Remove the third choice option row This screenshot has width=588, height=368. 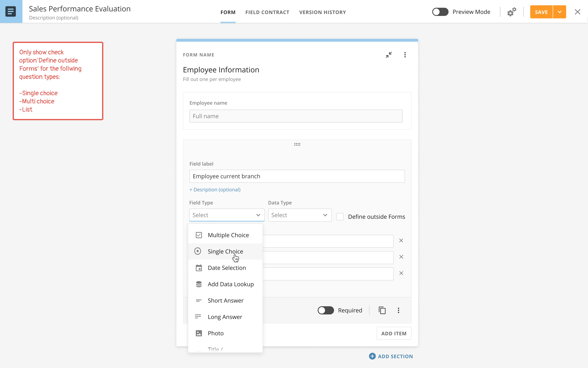[x=401, y=273]
